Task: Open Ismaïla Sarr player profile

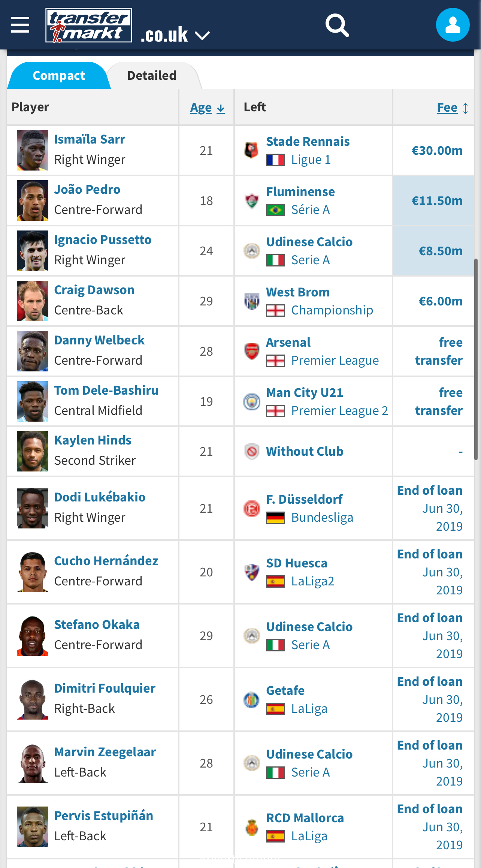Action: (90, 139)
